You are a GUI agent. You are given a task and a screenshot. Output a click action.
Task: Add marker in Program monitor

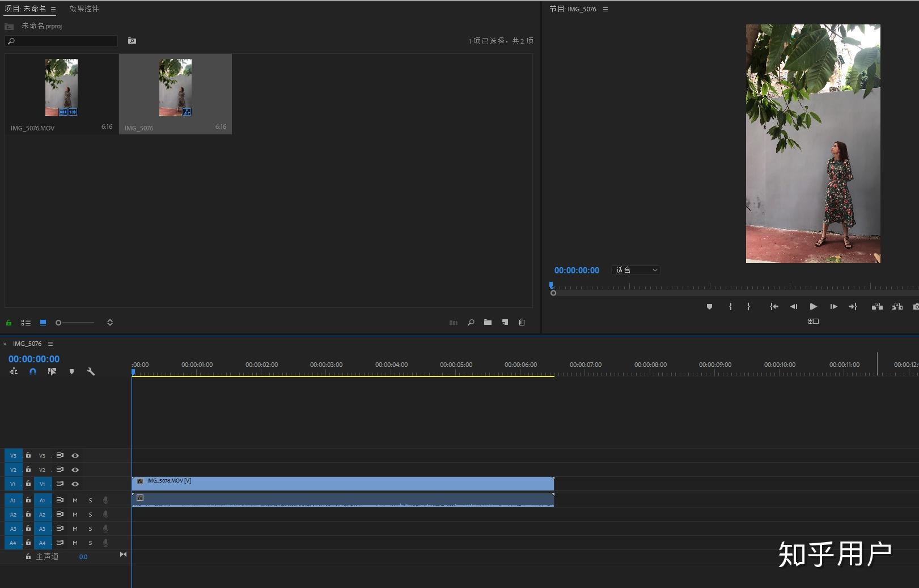(x=709, y=307)
